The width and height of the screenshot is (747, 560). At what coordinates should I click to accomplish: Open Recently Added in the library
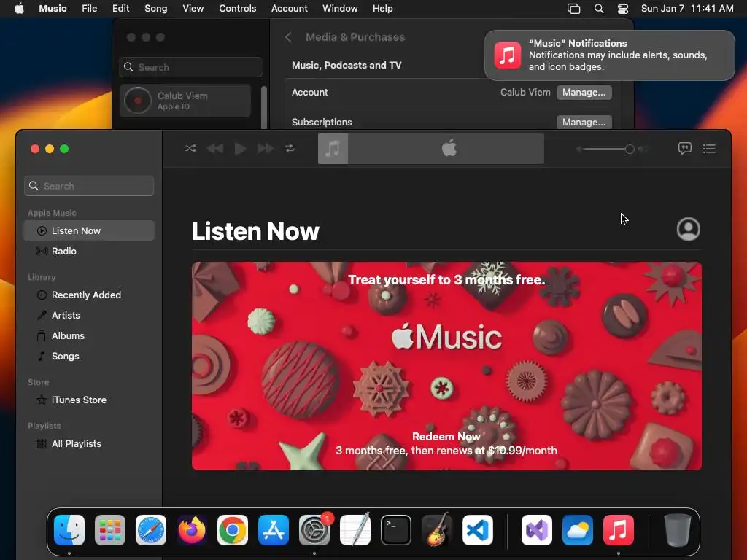pos(89,295)
